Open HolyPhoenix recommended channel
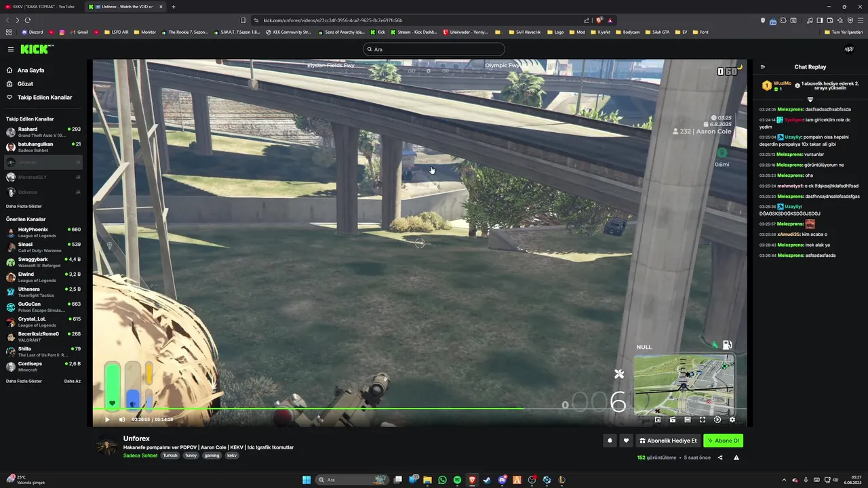Viewport: 868px width, 488px height. [x=43, y=232]
